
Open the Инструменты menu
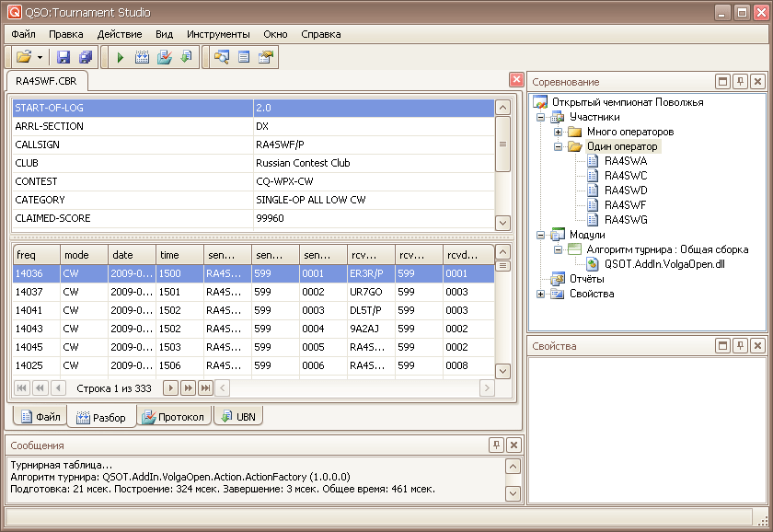(217, 34)
